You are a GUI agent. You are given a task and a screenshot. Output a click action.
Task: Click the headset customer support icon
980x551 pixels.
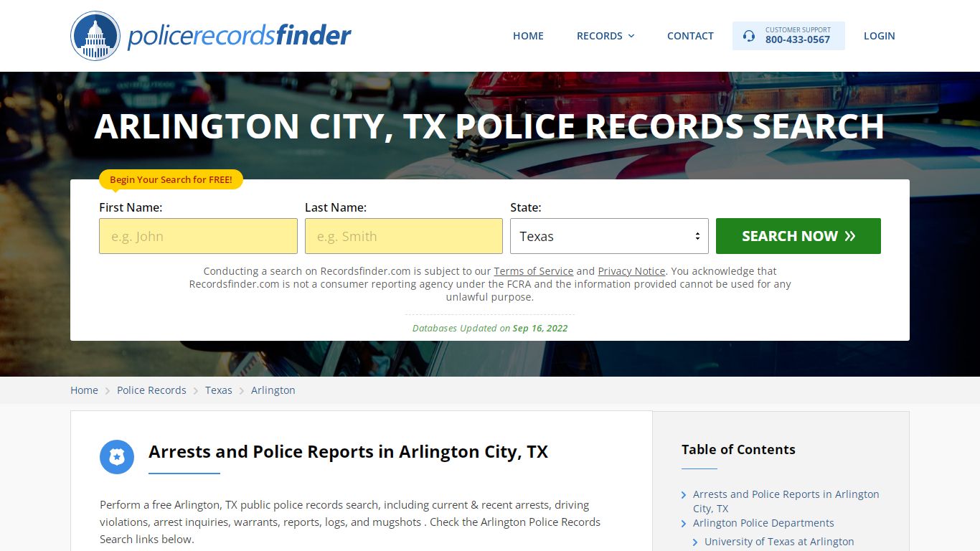(749, 36)
